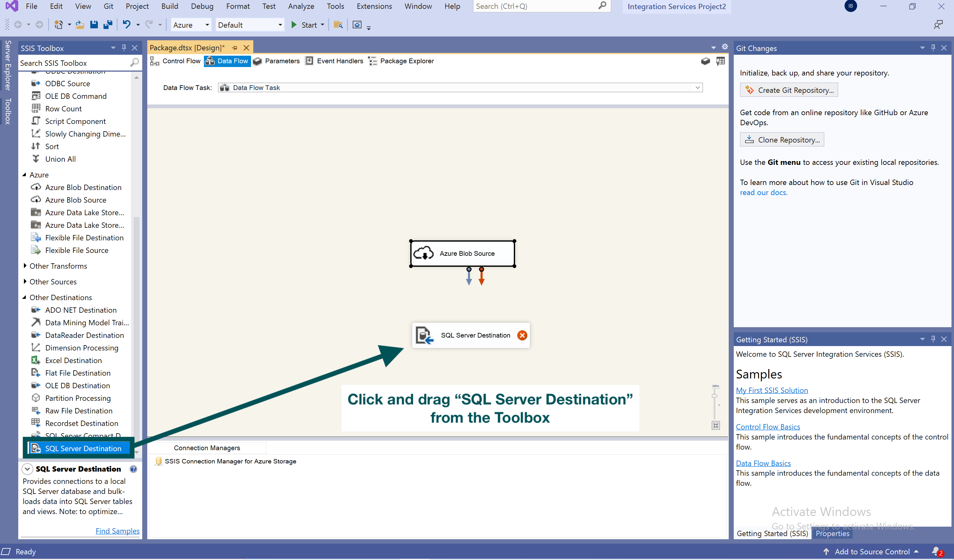This screenshot has width=954, height=560.
Task: Expand Other Transforms group
Action: (x=25, y=266)
